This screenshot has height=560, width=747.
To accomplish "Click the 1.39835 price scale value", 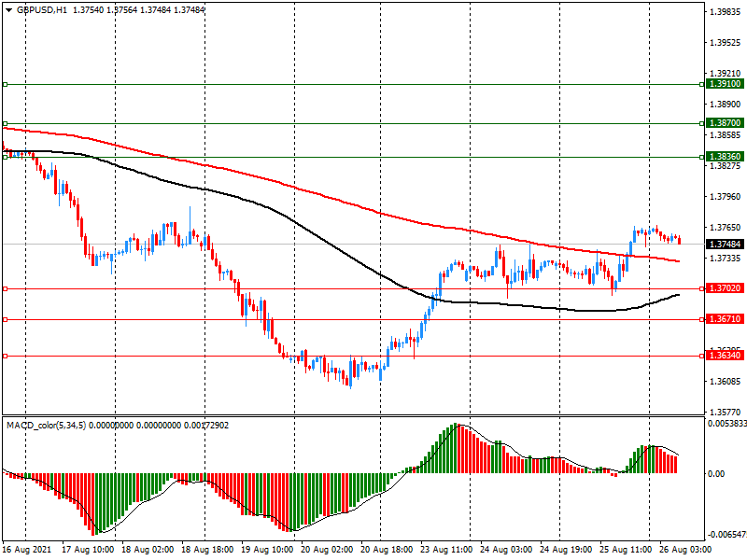I will click(x=726, y=12).
